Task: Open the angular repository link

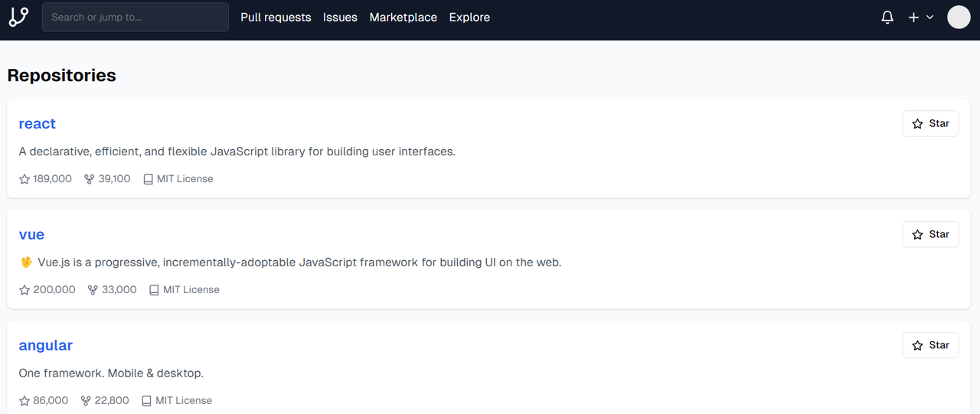Action: [46, 345]
